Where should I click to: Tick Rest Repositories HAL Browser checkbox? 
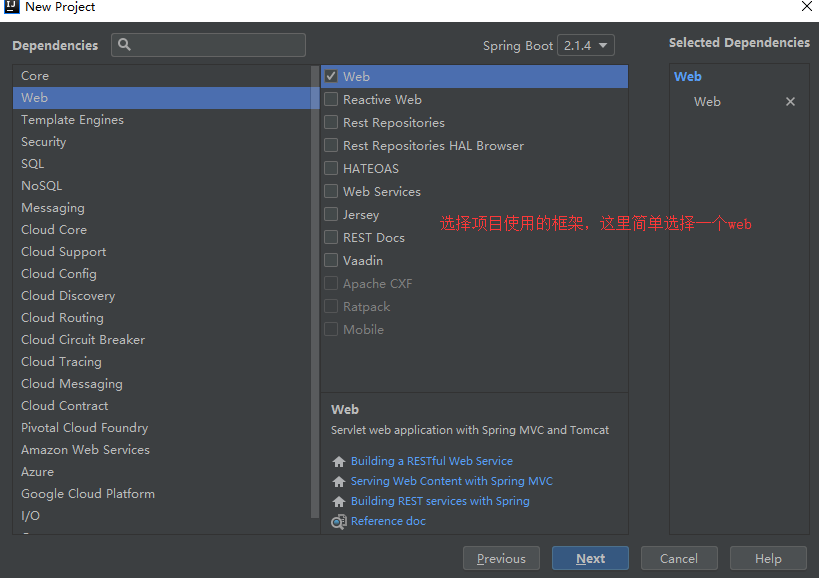[x=331, y=145]
